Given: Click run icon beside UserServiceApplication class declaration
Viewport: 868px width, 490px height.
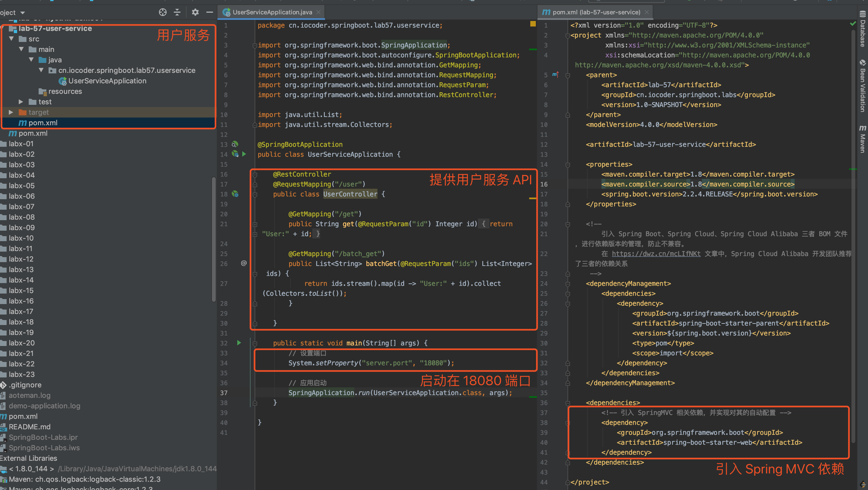Looking at the screenshot, I should click(x=244, y=154).
